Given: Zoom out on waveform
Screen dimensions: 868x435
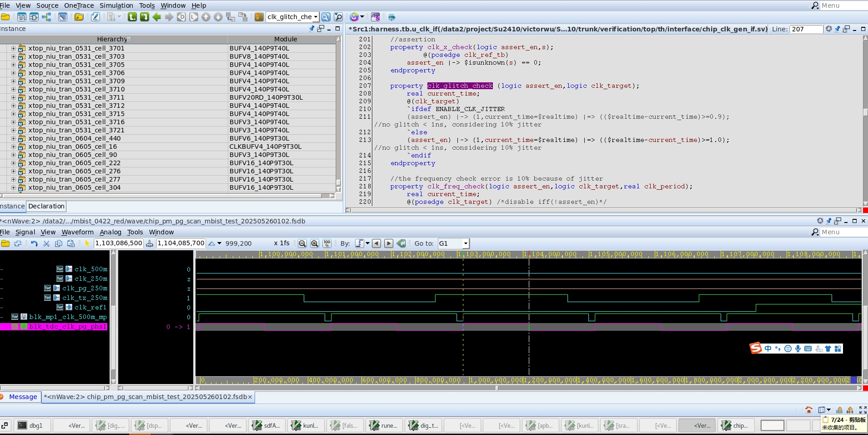Looking at the screenshot, I should pyautogui.click(x=302, y=243).
